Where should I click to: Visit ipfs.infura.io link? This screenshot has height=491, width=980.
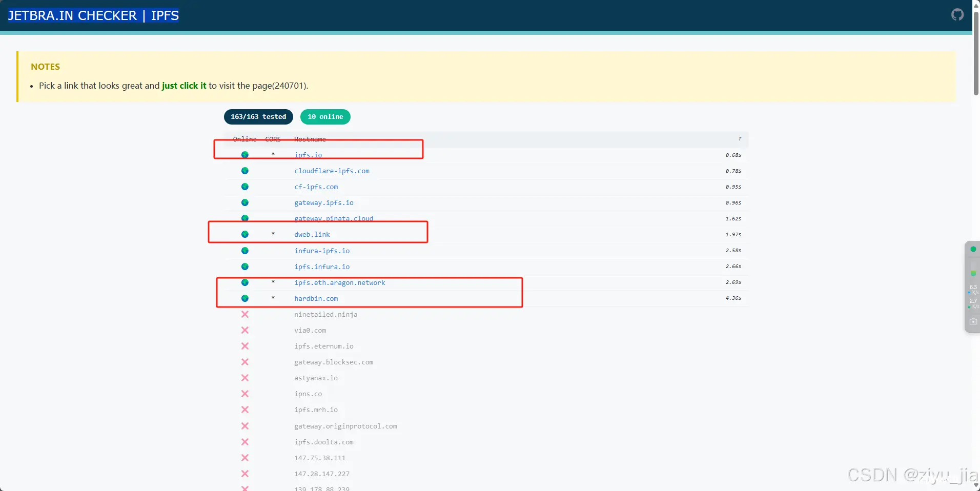tap(322, 267)
